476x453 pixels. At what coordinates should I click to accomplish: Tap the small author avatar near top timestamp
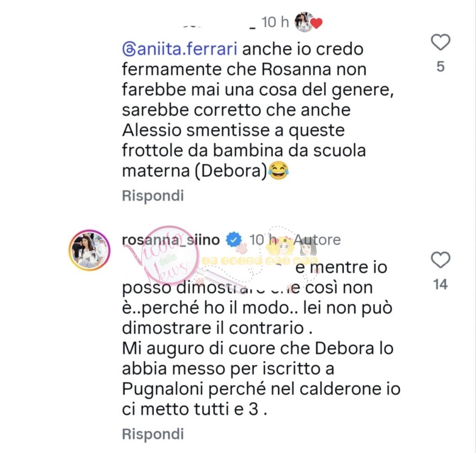304,22
